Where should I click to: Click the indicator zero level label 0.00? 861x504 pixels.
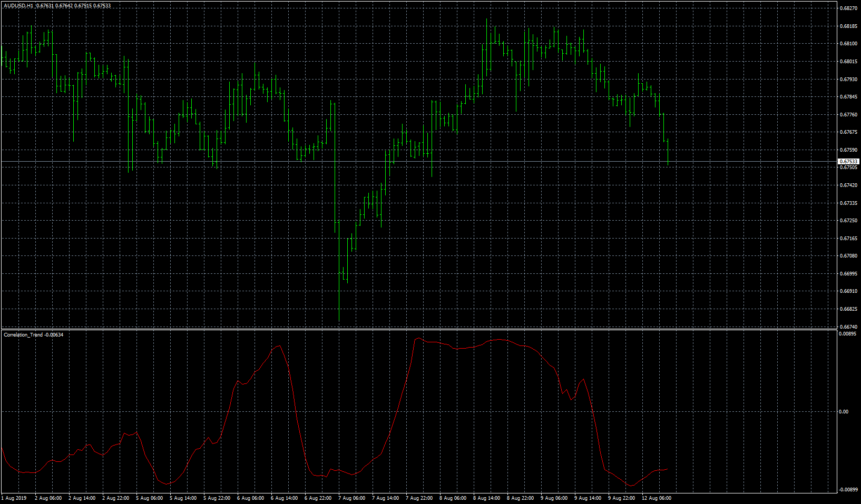coord(844,412)
